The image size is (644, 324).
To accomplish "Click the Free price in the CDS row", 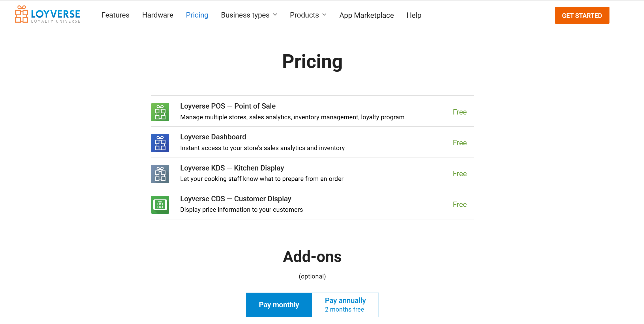I will pos(460,204).
